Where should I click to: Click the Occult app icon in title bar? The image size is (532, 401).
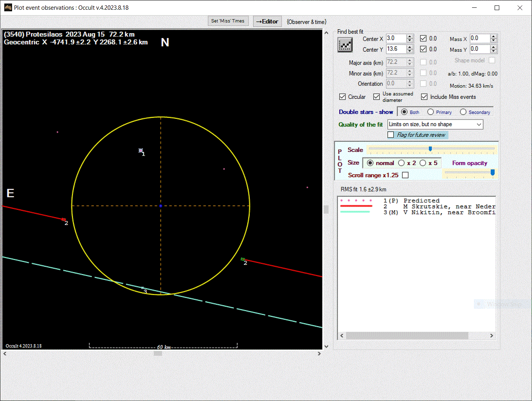[8, 7]
